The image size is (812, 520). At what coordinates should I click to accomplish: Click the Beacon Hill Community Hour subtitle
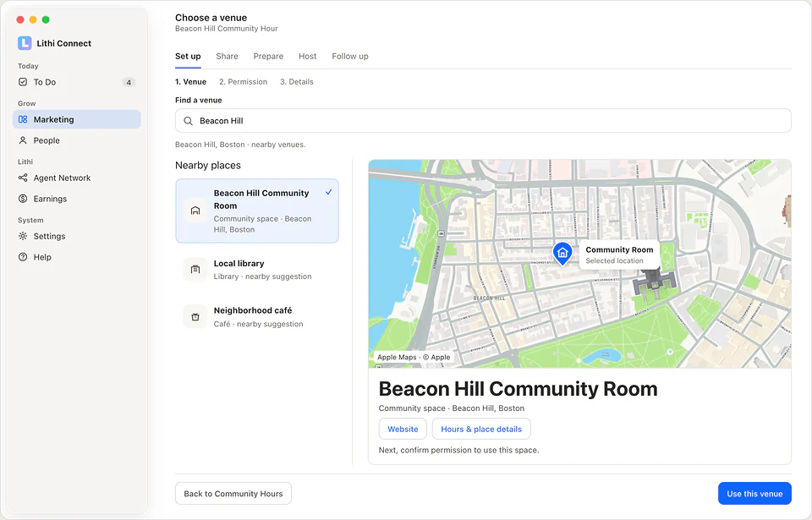pos(227,29)
